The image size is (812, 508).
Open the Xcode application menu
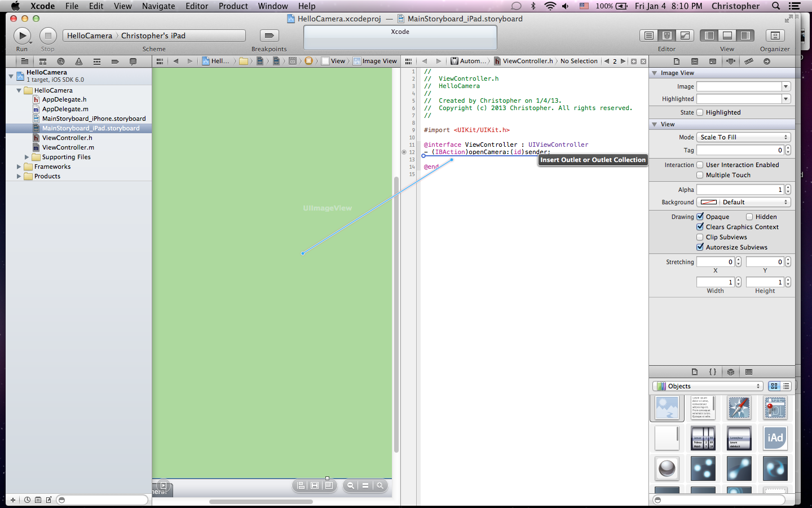pos(43,6)
